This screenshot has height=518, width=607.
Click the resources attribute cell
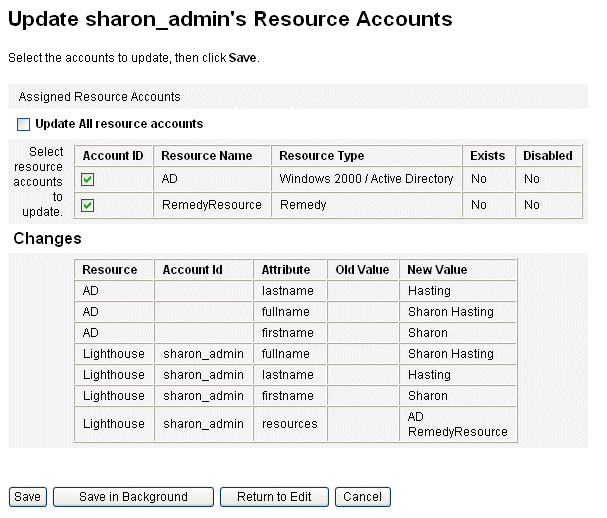(x=290, y=424)
